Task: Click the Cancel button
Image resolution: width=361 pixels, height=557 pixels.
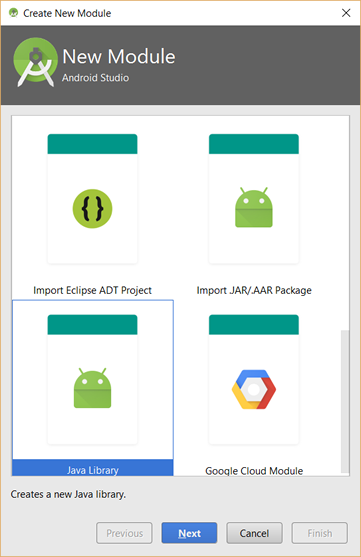Action: [x=254, y=533]
